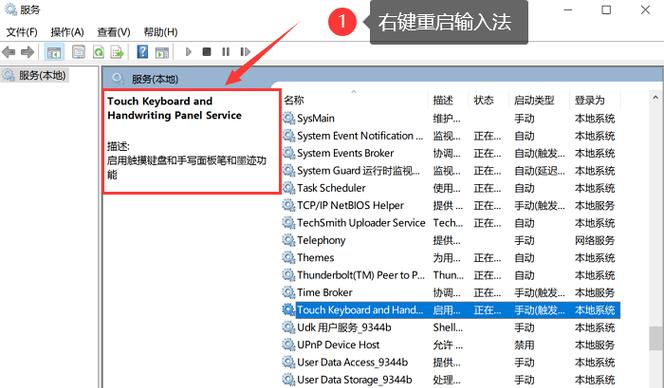Sort by the 登录为 column header

[589, 100]
